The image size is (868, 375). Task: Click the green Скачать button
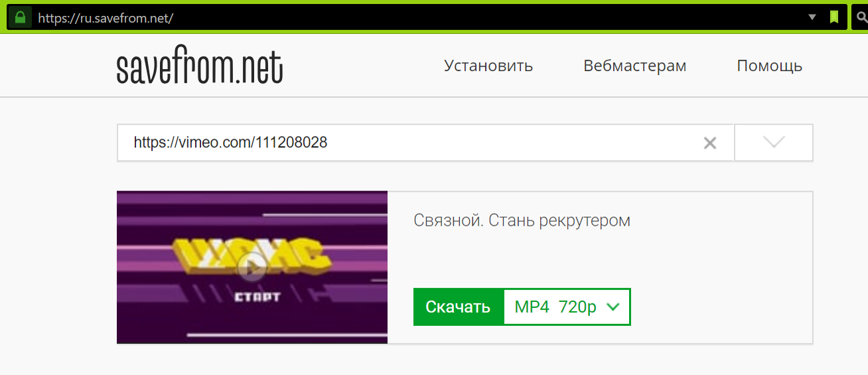458,307
